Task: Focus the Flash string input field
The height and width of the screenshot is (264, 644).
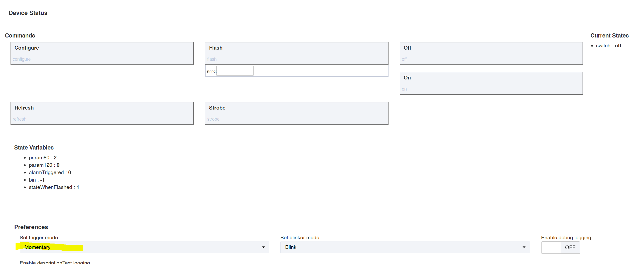Action: point(235,71)
